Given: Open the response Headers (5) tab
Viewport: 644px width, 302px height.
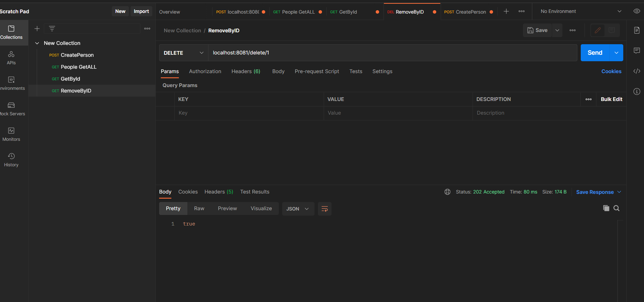Looking at the screenshot, I should pos(219,192).
